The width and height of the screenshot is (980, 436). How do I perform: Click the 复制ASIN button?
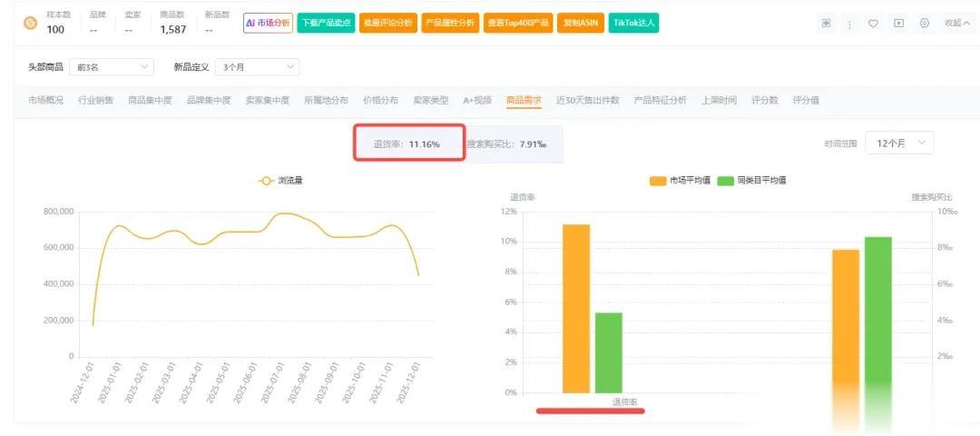click(x=581, y=23)
